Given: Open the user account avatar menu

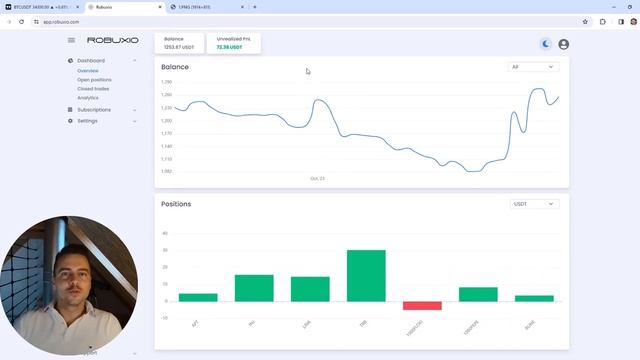Looking at the screenshot, I should (x=564, y=44).
